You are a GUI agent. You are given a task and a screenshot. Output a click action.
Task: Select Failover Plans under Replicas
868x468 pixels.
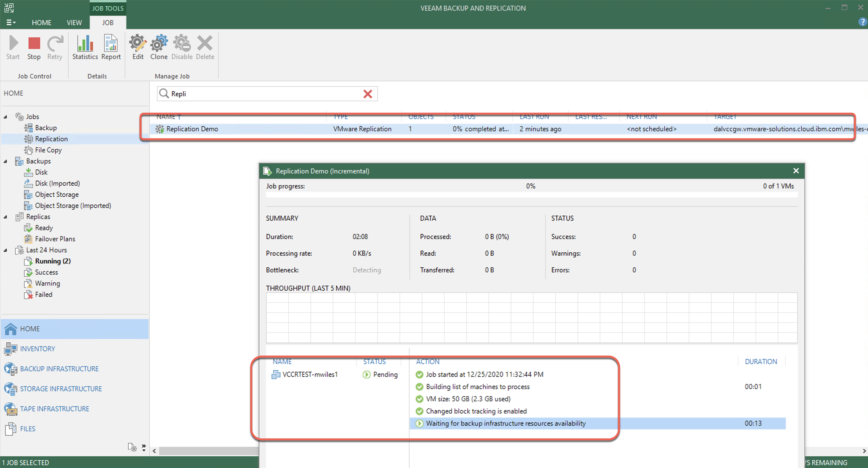(x=55, y=239)
